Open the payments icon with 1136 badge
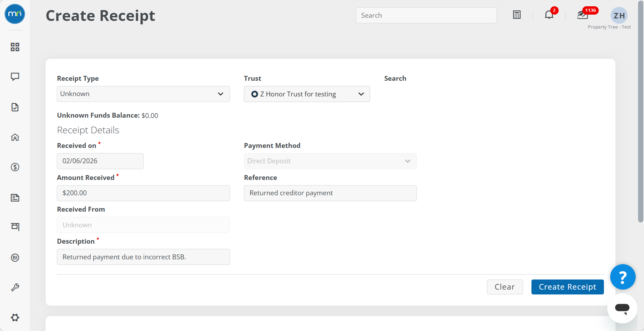The width and height of the screenshot is (644, 331). [x=583, y=15]
